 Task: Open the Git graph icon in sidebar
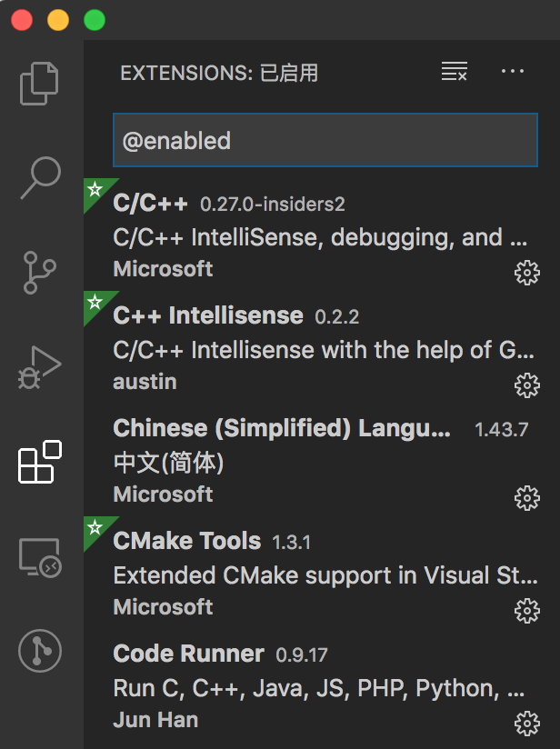point(40,651)
